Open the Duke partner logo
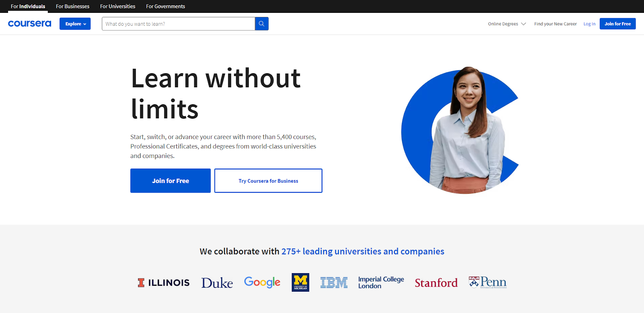Viewport: 644px width, 313px height. point(217,283)
